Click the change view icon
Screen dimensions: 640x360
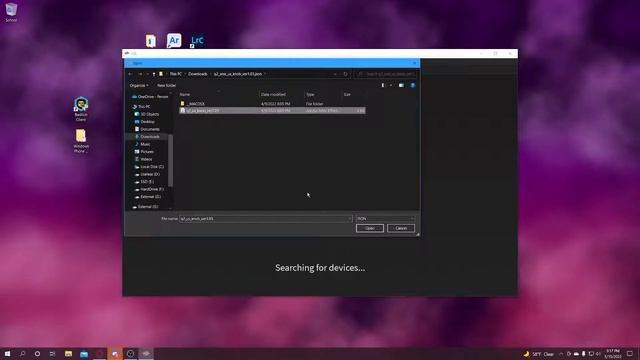[x=383, y=85]
